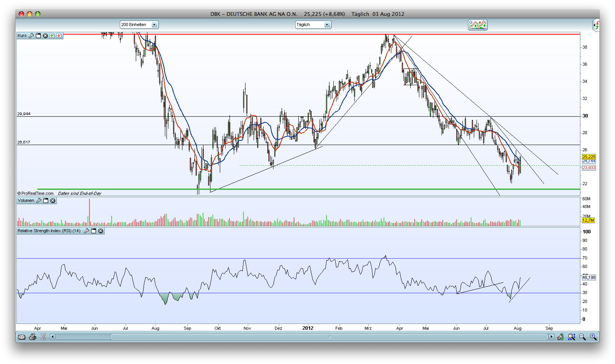615x364 pixels.
Task: Zoom in on the chart
Action: 593,337
